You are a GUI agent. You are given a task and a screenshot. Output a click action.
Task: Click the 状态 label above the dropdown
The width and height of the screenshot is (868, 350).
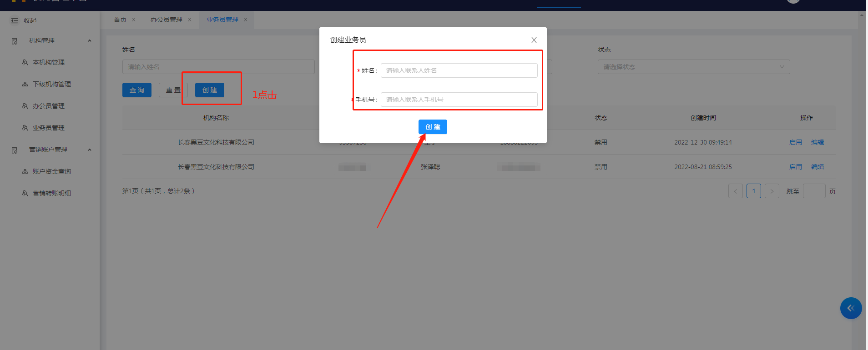pyautogui.click(x=604, y=50)
